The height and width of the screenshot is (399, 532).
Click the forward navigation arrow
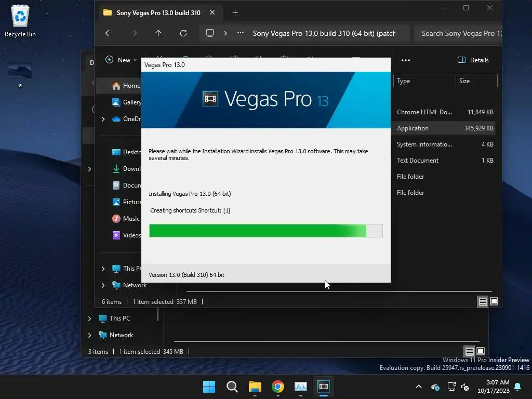click(134, 33)
